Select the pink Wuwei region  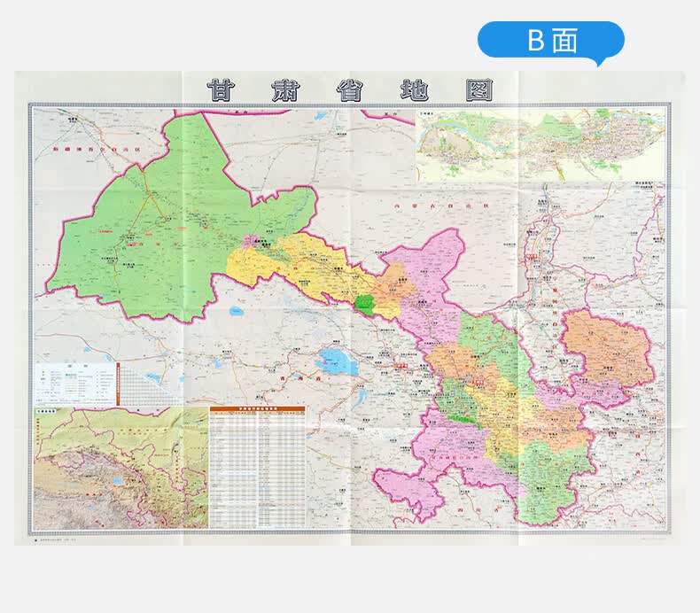pos(429,286)
